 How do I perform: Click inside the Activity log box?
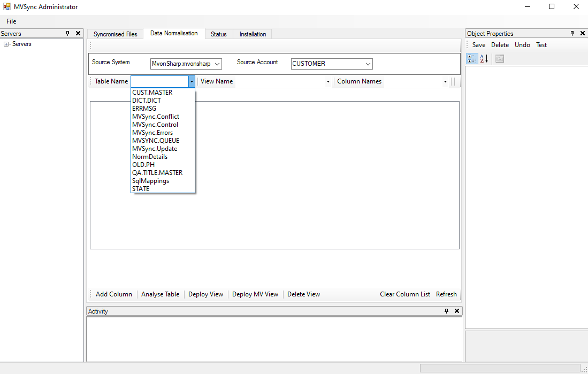(x=274, y=339)
